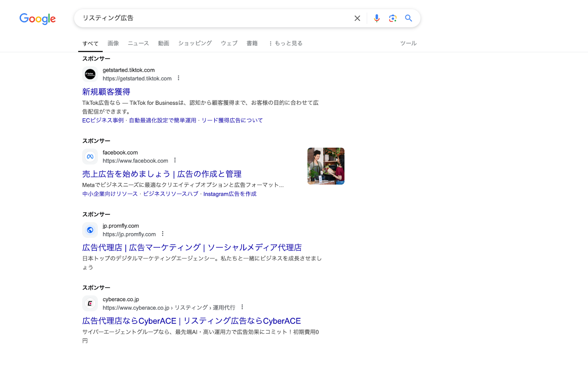Viewport: 588px width, 369px height.
Task: Start voice search with microphone icon
Action: (x=377, y=18)
